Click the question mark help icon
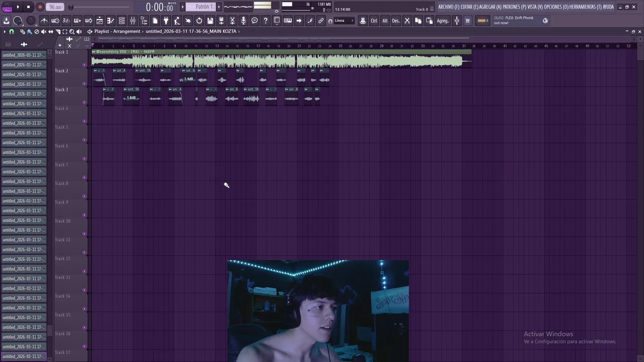 (x=266, y=21)
